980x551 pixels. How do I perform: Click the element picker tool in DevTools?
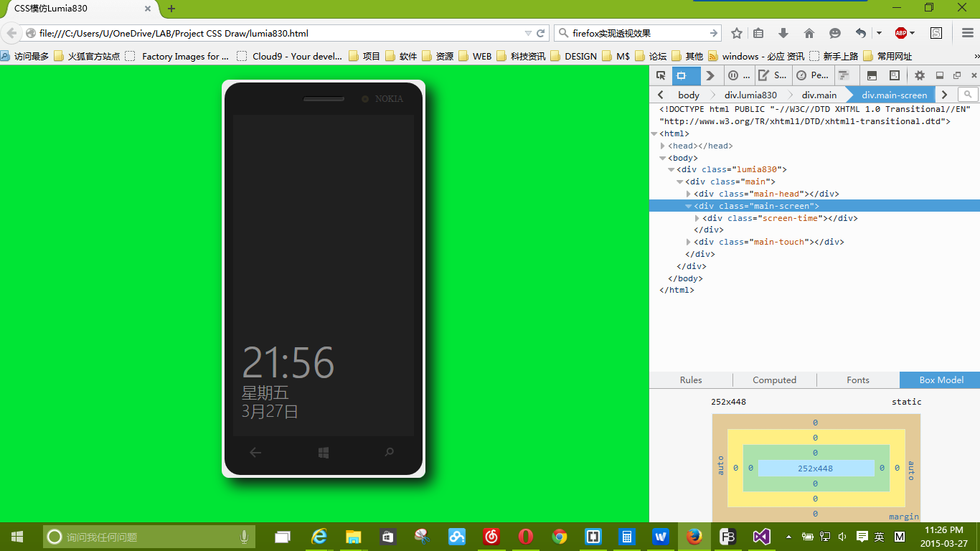(x=661, y=75)
